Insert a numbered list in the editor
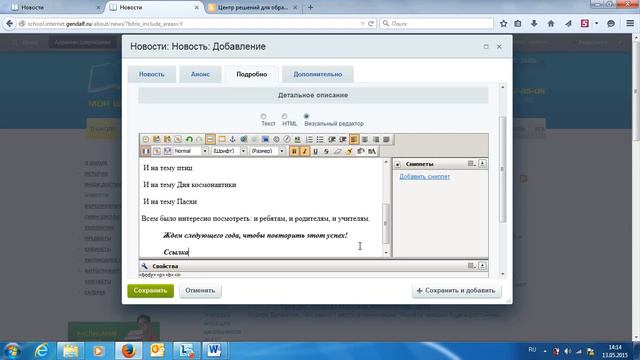This screenshot has height=360, width=640. (x=309, y=140)
